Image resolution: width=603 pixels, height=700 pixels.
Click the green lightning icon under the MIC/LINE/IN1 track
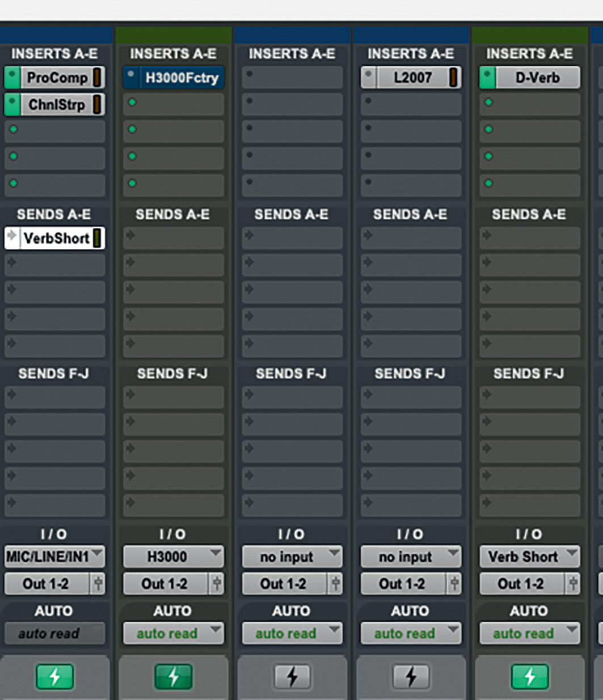pyautogui.click(x=55, y=677)
